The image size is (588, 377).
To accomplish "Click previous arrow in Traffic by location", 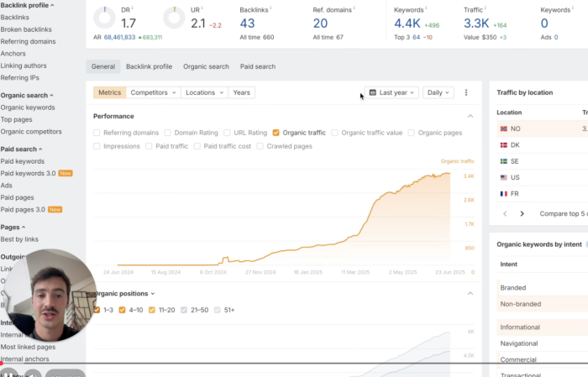I will point(504,213).
